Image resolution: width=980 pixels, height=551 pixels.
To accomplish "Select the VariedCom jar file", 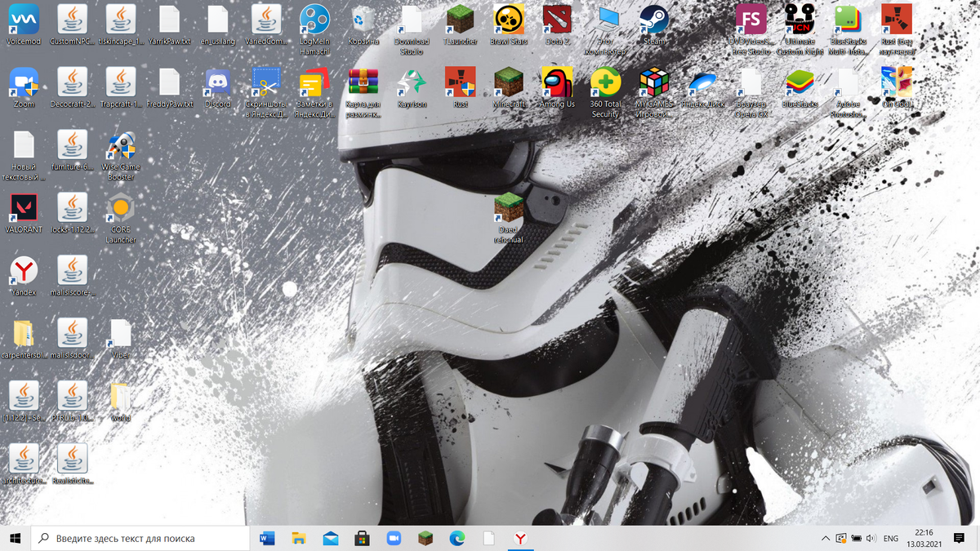I will [x=266, y=24].
